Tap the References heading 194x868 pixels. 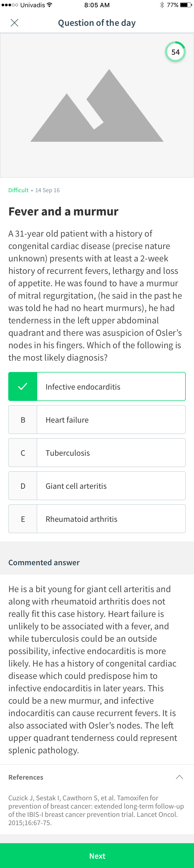(x=26, y=777)
